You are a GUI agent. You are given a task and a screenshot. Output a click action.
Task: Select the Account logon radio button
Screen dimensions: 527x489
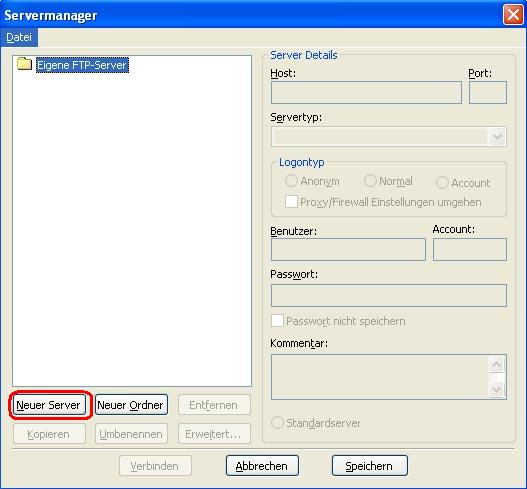click(x=442, y=182)
